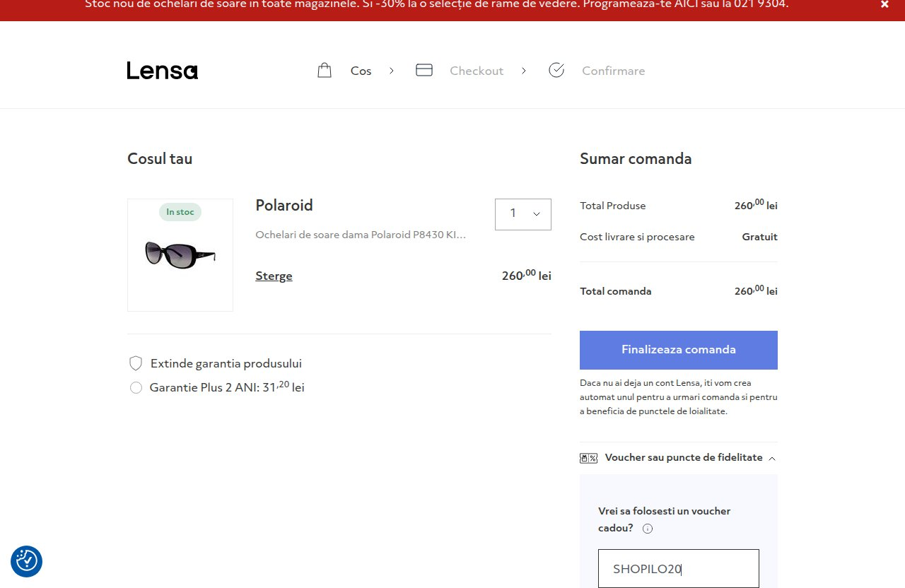Click the Total Produse label
Screen dimensions: 905x588
613,206
